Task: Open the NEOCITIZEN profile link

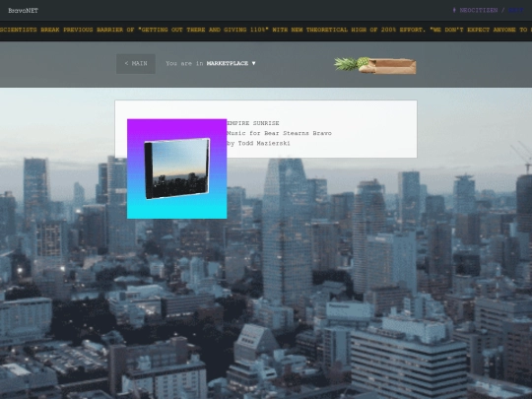Action: (479, 11)
